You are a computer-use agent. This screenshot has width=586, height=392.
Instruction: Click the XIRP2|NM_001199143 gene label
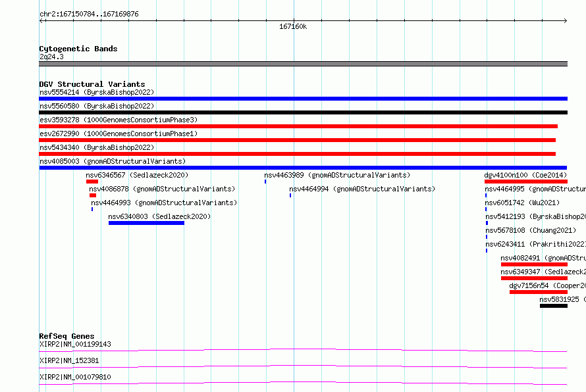coord(75,344)
